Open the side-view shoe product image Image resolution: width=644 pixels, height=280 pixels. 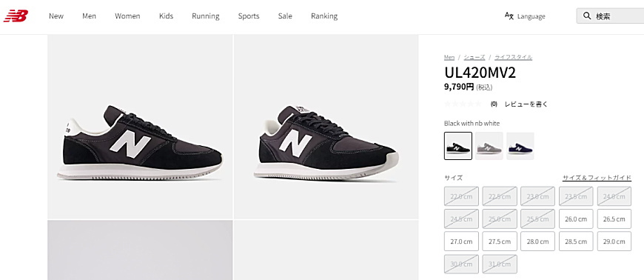[140, 127]
